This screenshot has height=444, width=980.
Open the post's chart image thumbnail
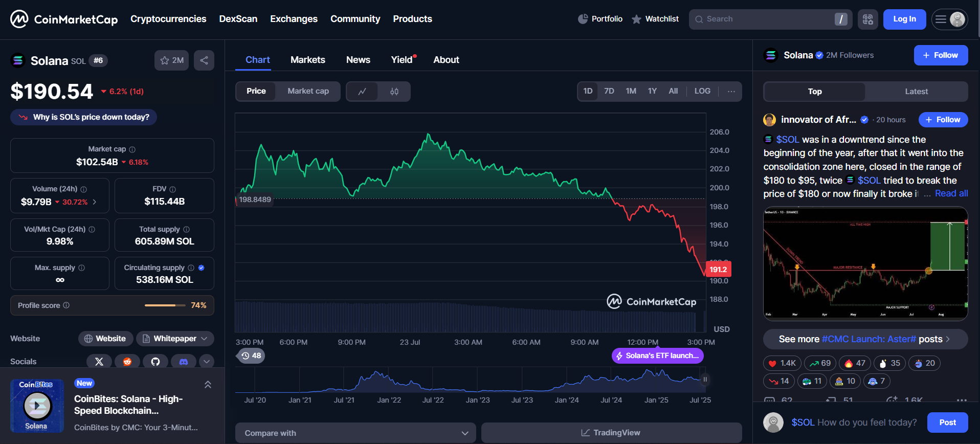865,263
